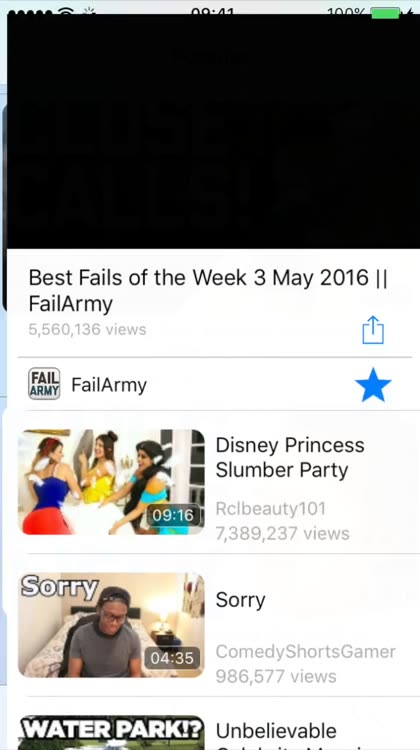Tap the green battery icon in status bar

pos(385,11)
